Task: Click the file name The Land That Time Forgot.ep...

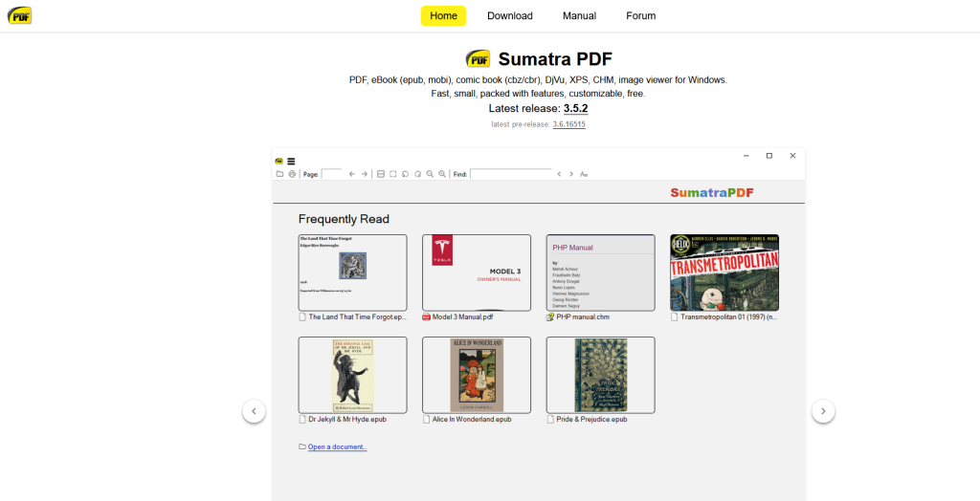Action: (358, 317)
